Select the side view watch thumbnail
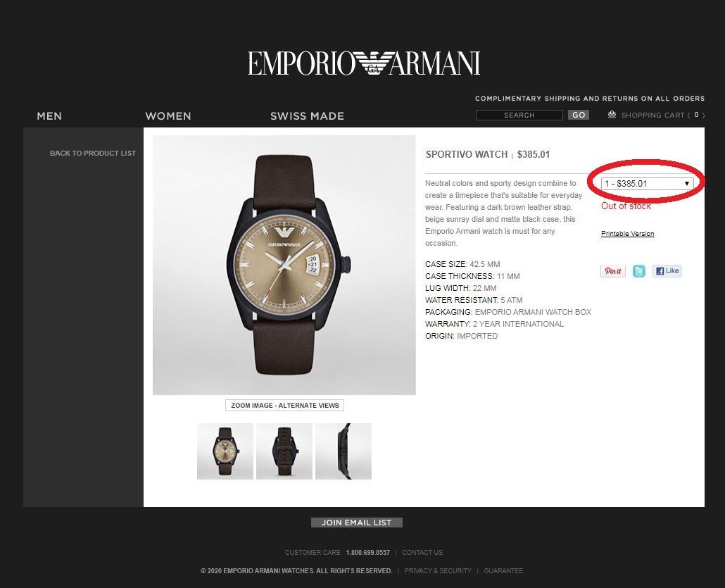Screen dimensions: 725x588 [343, 451]
